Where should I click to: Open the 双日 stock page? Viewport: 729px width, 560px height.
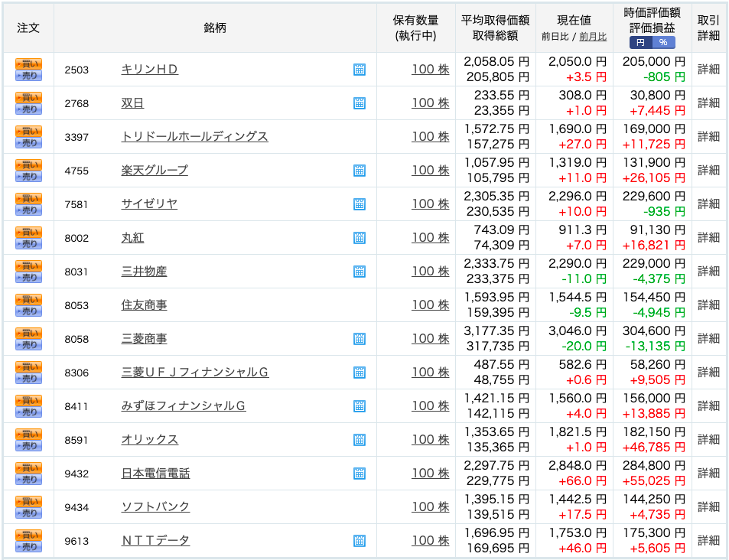pos(132,103)
